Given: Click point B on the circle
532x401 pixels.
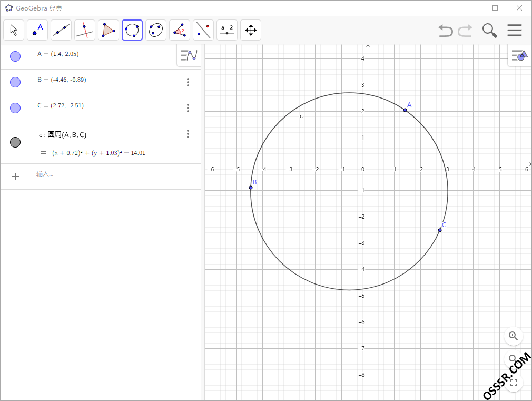Looking at the screenshot, I should 251,188.
